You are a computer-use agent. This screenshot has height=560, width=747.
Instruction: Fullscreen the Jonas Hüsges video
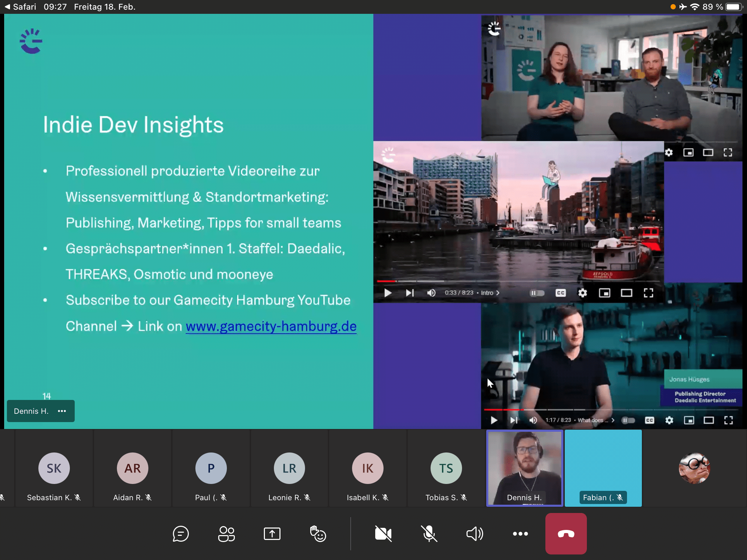coord(728,420)
